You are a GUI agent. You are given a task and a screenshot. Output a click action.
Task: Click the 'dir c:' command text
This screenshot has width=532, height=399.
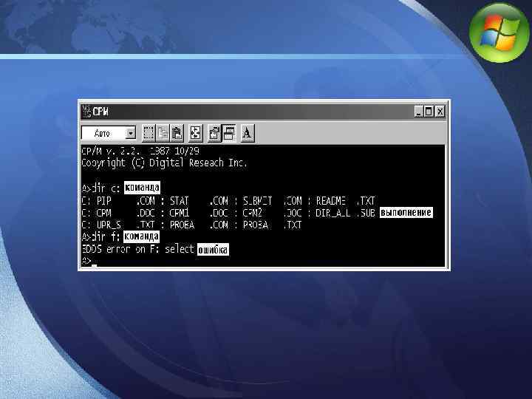[x=106, y=188]
